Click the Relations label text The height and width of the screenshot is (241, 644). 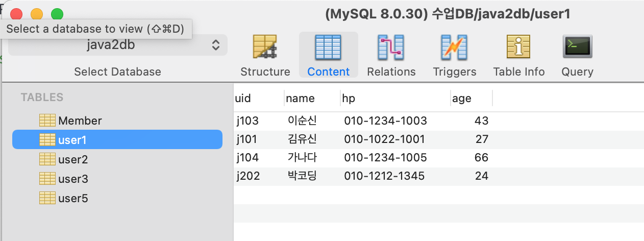[391, 72]
